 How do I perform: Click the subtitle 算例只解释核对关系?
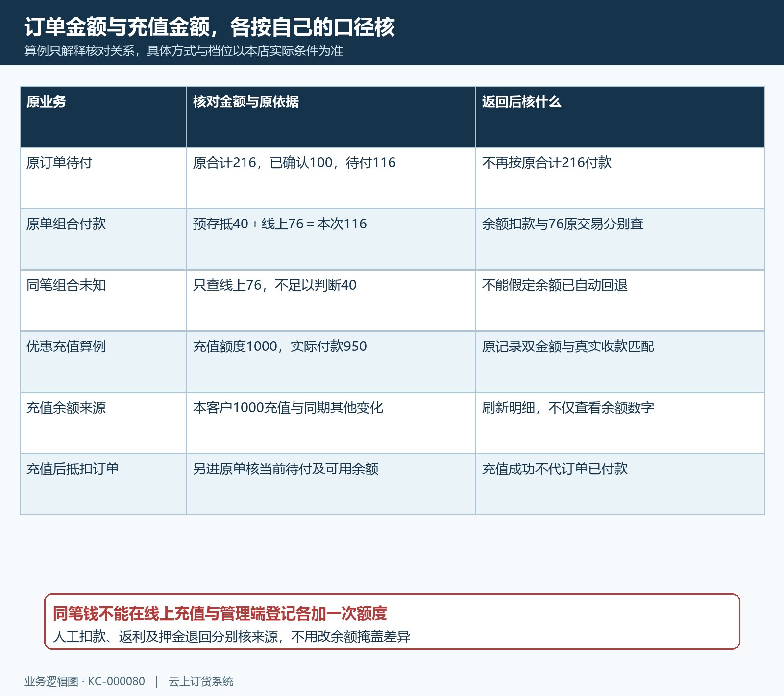click(80, 51)
